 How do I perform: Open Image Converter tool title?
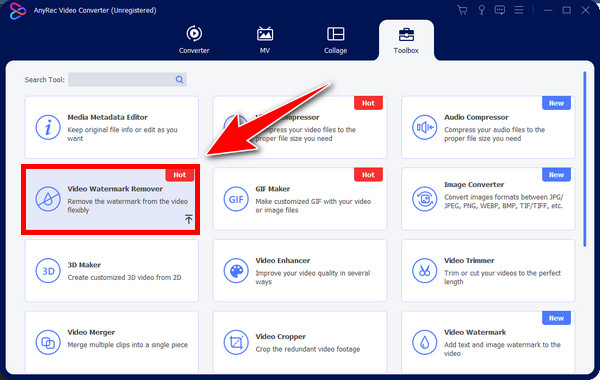pyautogui.click(x=474, y=185)
